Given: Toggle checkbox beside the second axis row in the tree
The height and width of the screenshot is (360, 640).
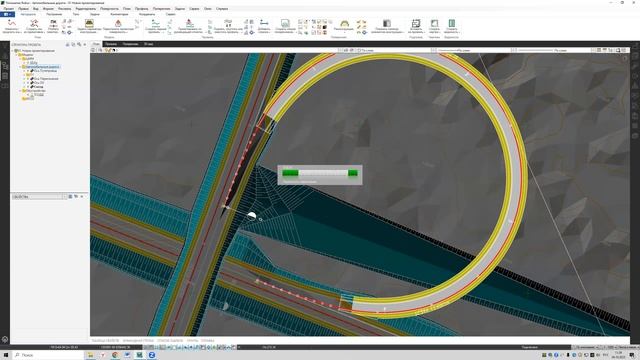Looking at the screenshot, I should (28, 78).
